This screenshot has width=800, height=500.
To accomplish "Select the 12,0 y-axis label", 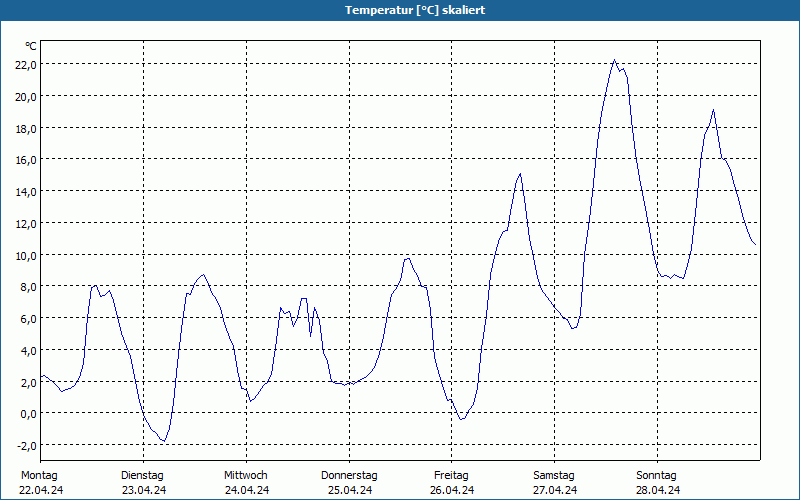I will 26,223.
